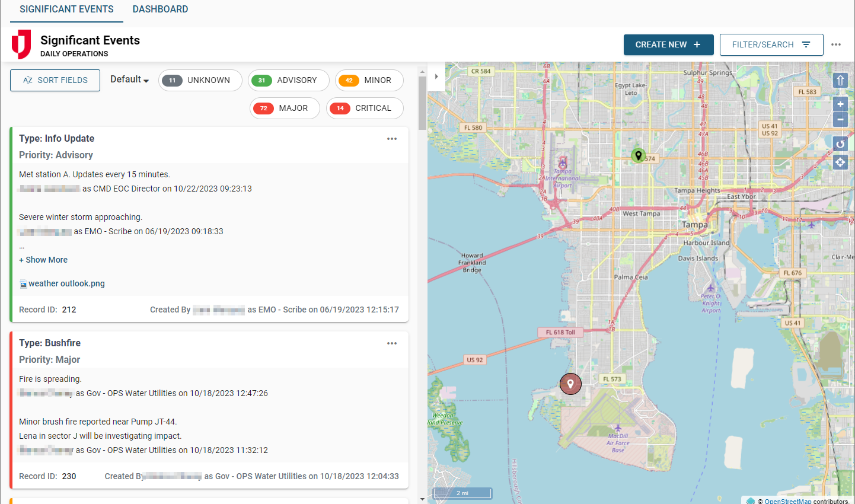Screen dimensions: 855x504
Task: Select the red map pin near MacDill
Action: (x=570, y=383)
